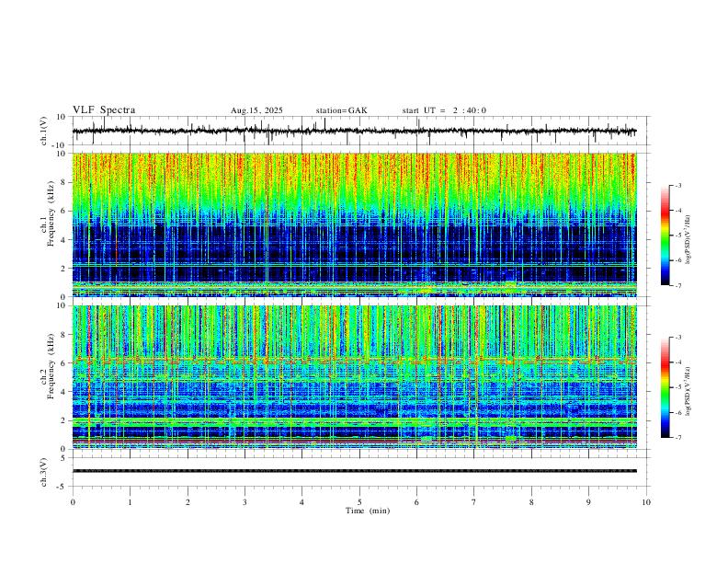Click time axis tick label "5"
This screenshot has height=563, width=728.
[359, 502]
